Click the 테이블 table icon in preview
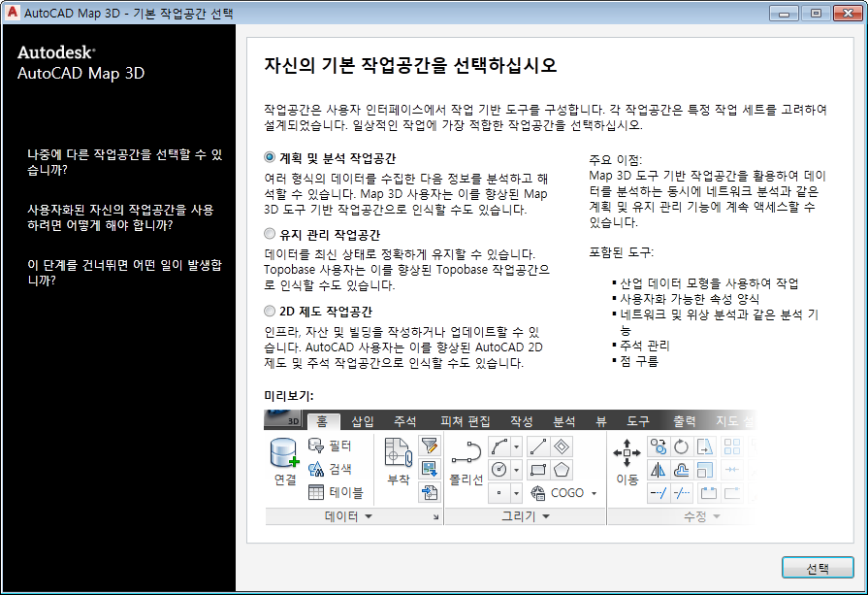 [x=316, y=492]
